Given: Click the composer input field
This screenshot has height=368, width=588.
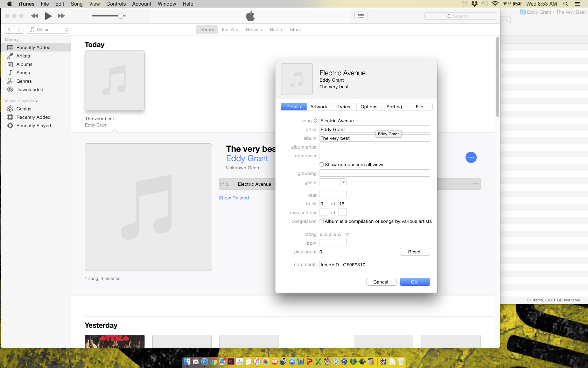Looking at the screenshot, I should 374,156.
